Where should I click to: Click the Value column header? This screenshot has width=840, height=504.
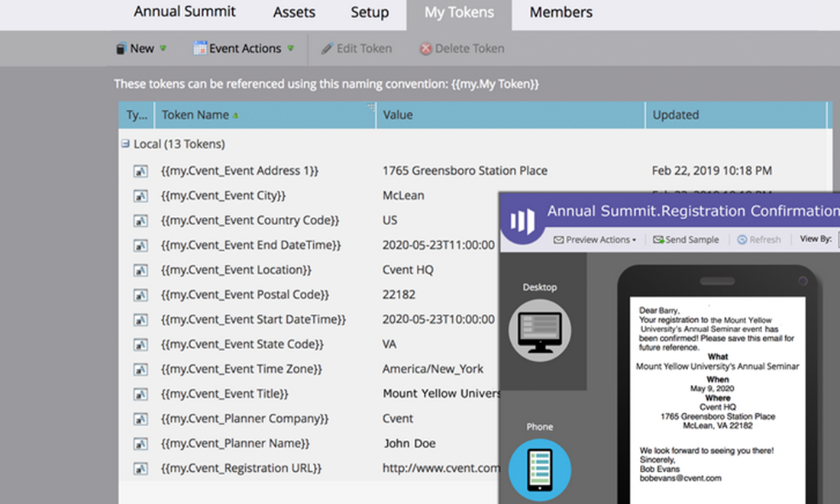pyautogui.click(x=511, y=115)
